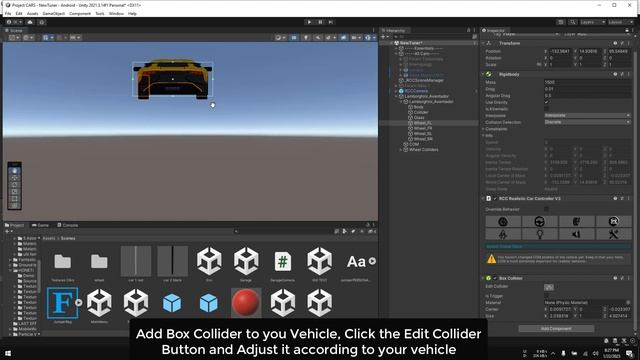Collapse the Box Collider component foldout
640x360 pixels.
click(483, 278)
